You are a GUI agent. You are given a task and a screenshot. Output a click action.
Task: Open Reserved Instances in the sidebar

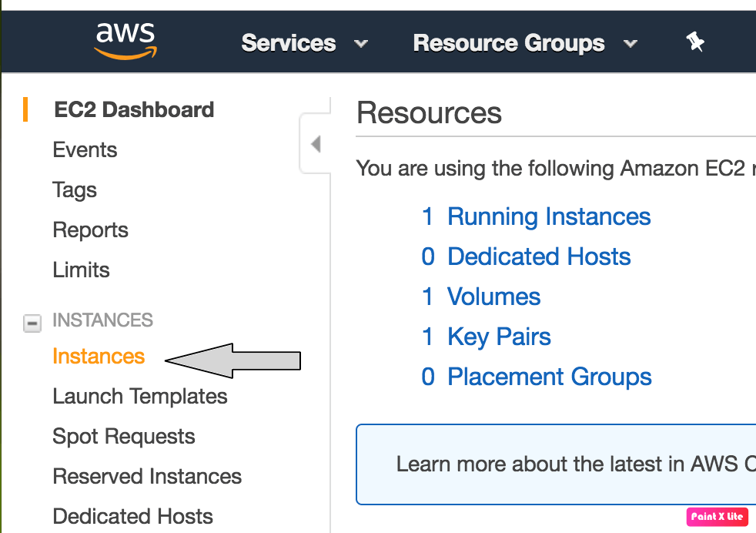[x=147, y=477]
